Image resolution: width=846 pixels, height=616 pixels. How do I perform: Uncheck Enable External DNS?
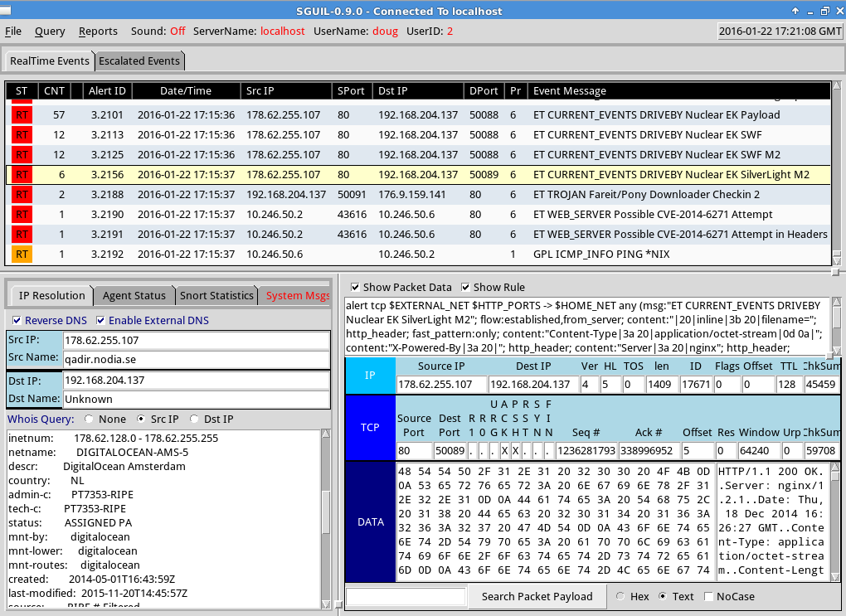point(100,320)
